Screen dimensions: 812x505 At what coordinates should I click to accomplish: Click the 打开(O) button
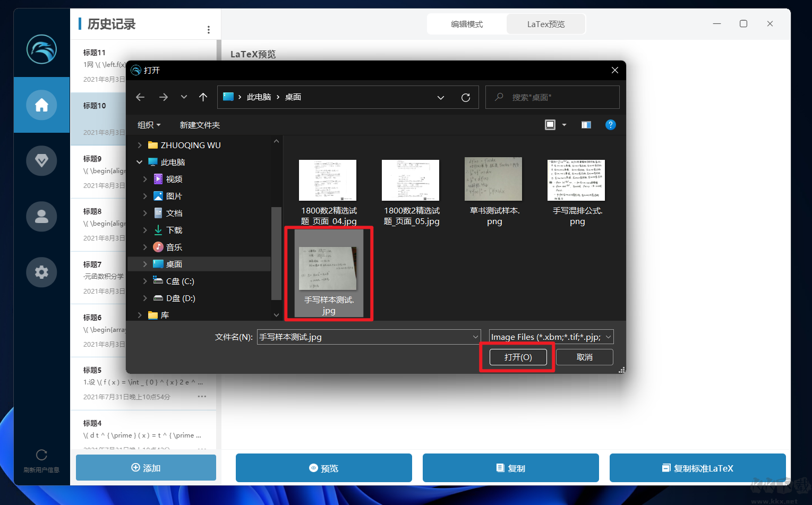[x=518, y=357]
